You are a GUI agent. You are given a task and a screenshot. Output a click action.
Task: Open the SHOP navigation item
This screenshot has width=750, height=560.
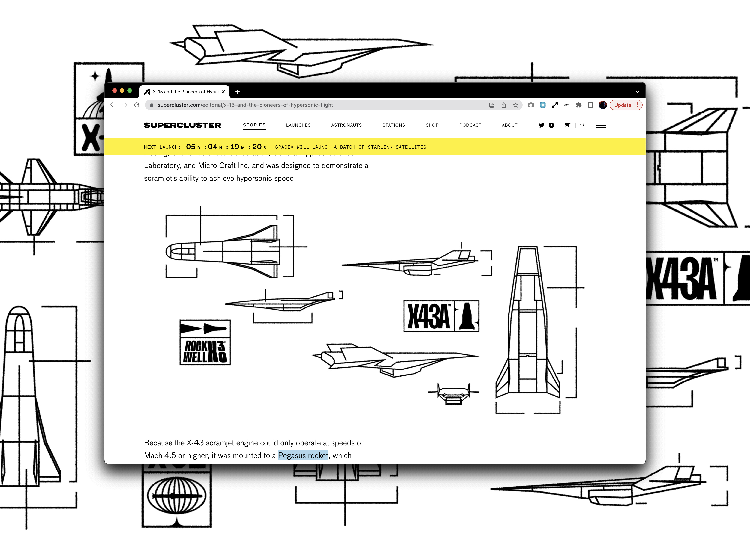(432, 125)
